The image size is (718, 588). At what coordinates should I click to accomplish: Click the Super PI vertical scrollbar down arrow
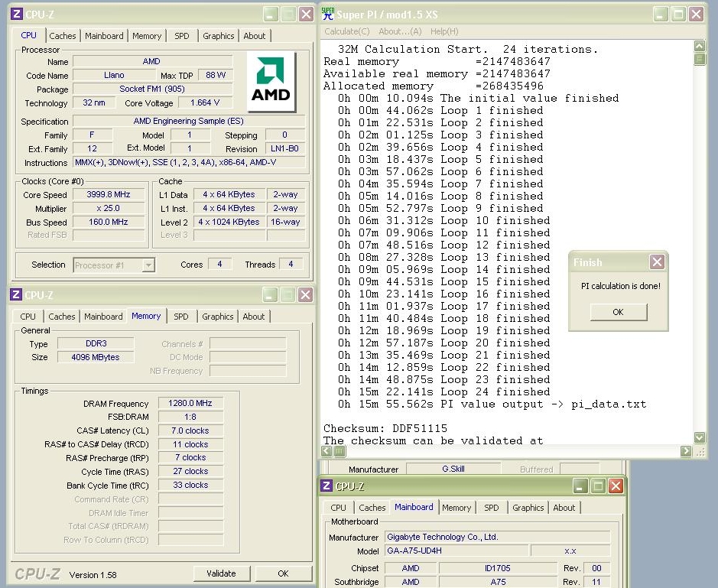[x=700, y=437]
